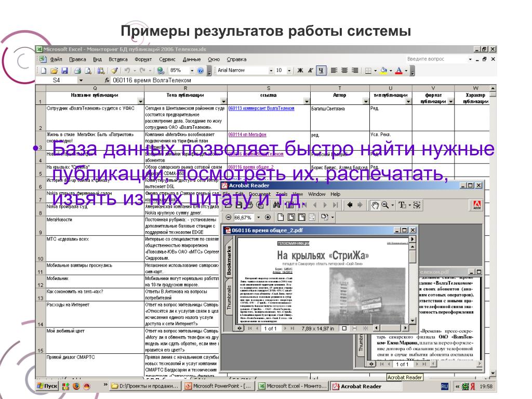Toggle Underline (Ч) formatting in Excel
532x399 pixels.
pyautogui.click(x=321, y=71)
